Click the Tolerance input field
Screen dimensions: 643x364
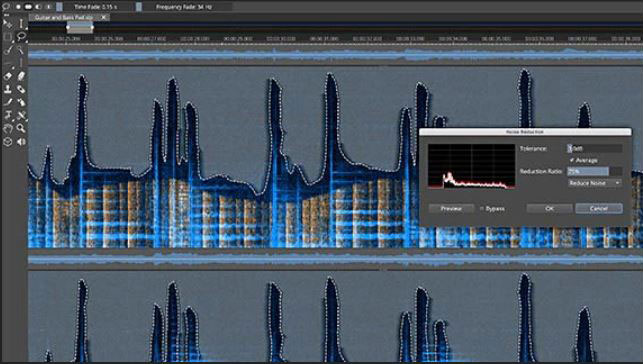pos(595,148)
